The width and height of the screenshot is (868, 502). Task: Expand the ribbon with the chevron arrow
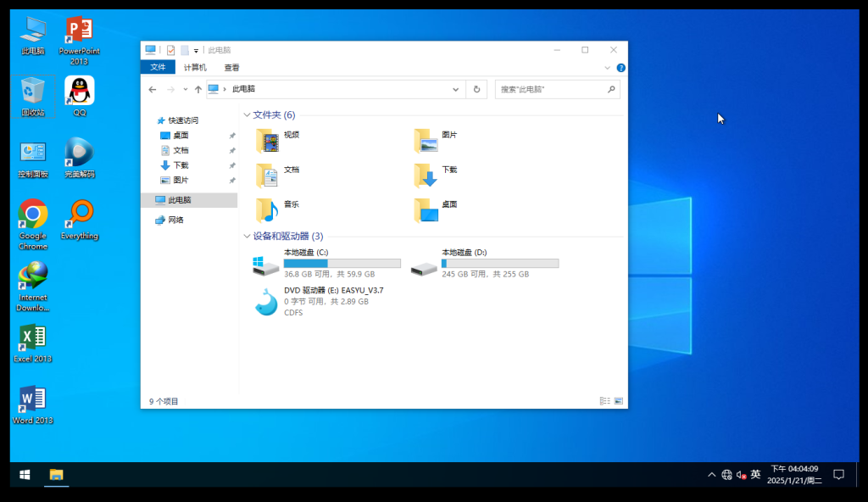click(x=607, y=68)
